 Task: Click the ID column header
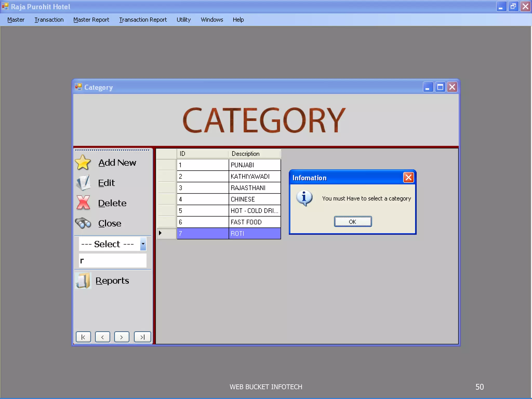[203, 154]
